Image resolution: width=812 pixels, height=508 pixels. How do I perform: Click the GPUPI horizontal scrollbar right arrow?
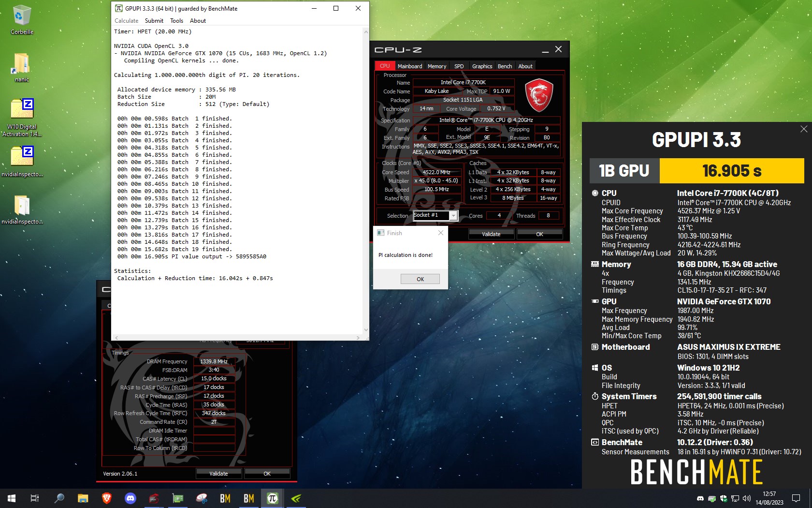(358, 337)
